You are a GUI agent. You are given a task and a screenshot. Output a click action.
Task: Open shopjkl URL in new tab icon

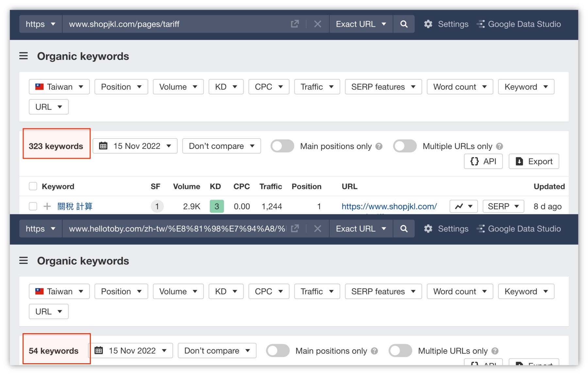[x=295, y=24]
